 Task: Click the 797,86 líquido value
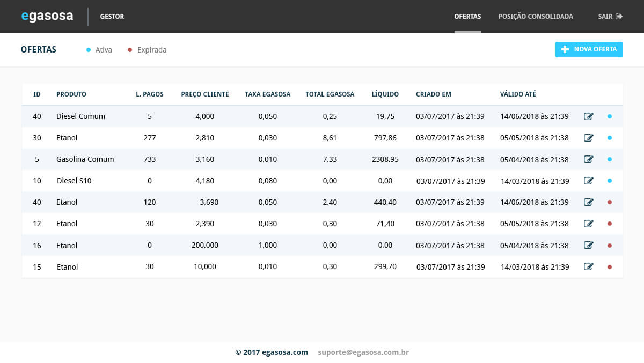pos(385,138)
